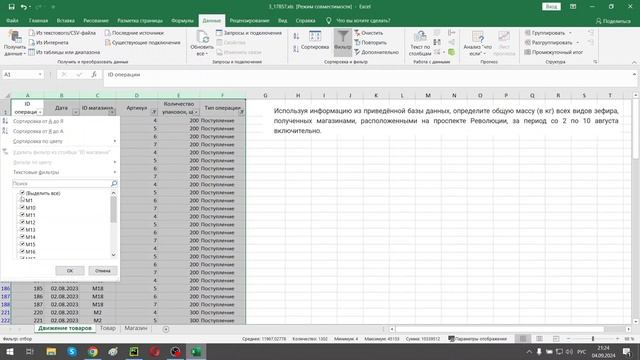
Task: Open Количество упаковок filter dropdown
Action: pyautogui.click(x=196, y=112)
